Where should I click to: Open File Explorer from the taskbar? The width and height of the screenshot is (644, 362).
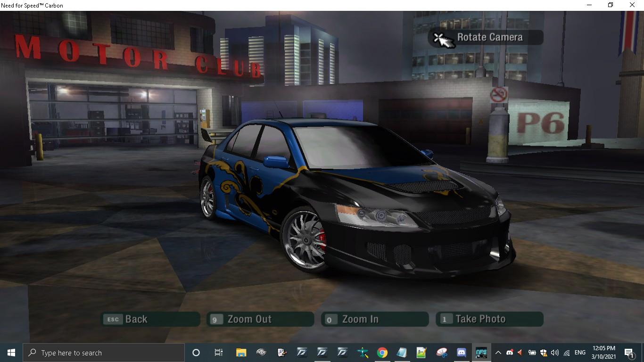(241, 353)
